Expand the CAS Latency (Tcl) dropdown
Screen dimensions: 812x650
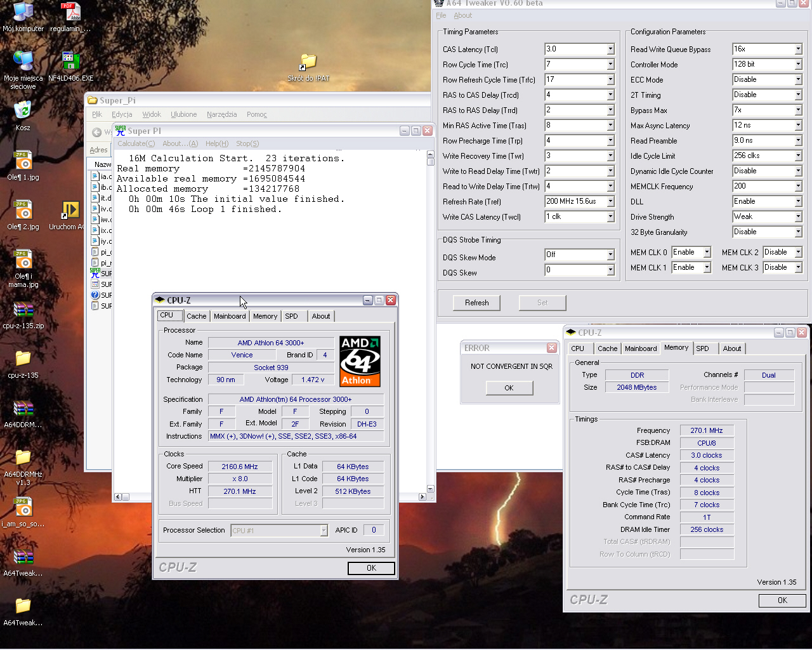pyautogui.click(x=610, y=49)
